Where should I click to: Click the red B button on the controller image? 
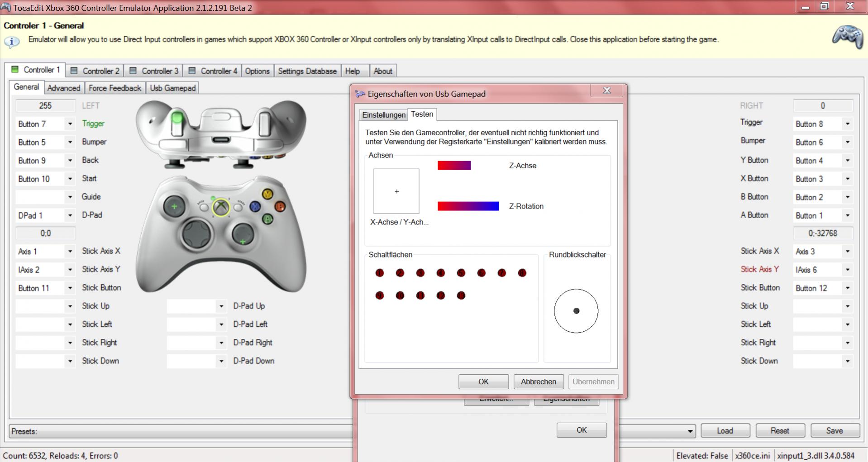click(x=280, y=207)
